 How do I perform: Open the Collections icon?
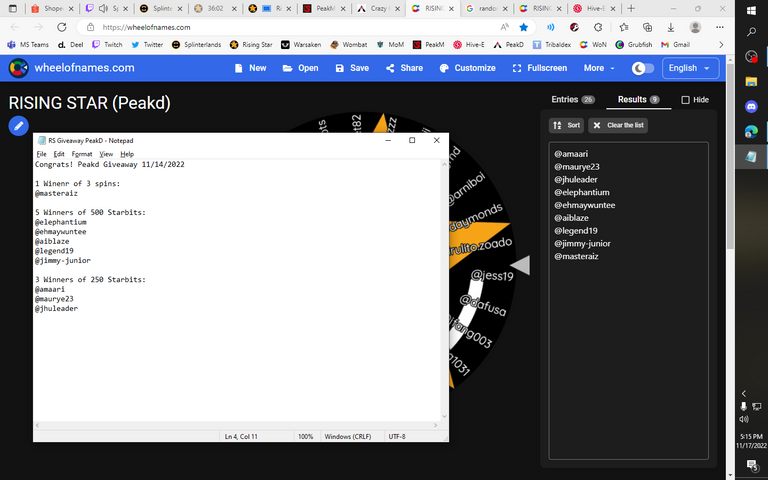pos(647,27)
